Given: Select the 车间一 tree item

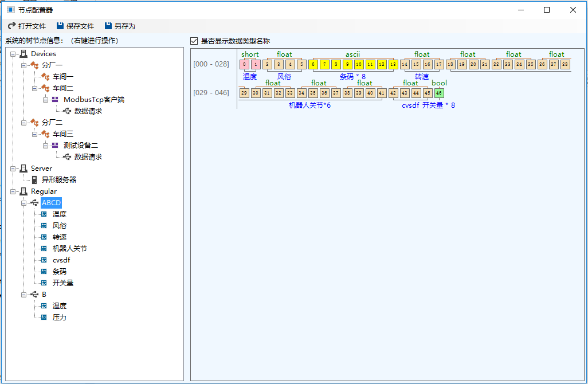Looking at the screenshot, I should (x=63, y=77).
